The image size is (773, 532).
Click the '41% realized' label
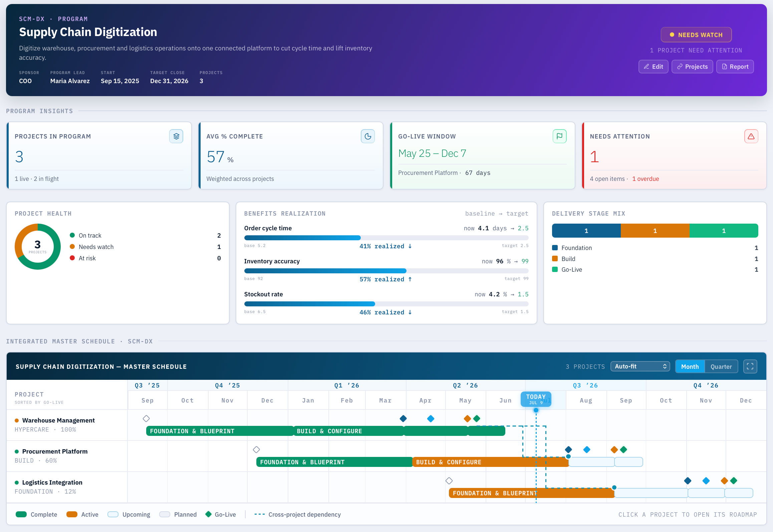385,246
